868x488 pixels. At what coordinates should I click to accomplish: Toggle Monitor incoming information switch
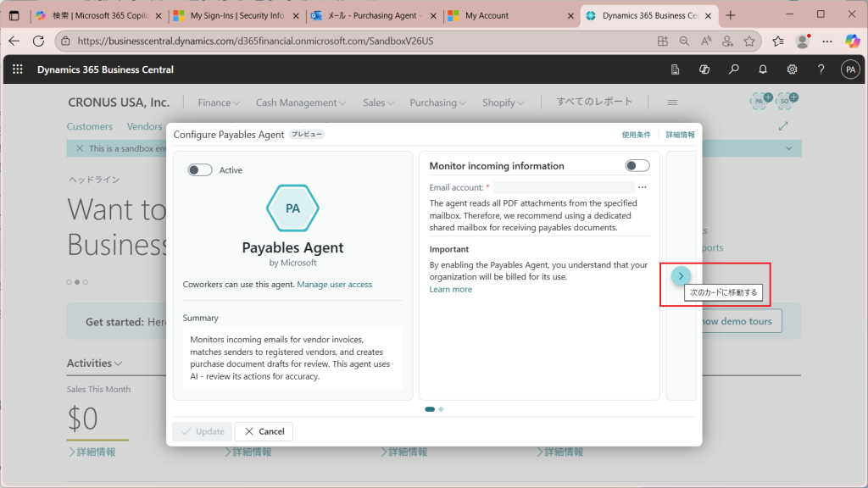637,165
